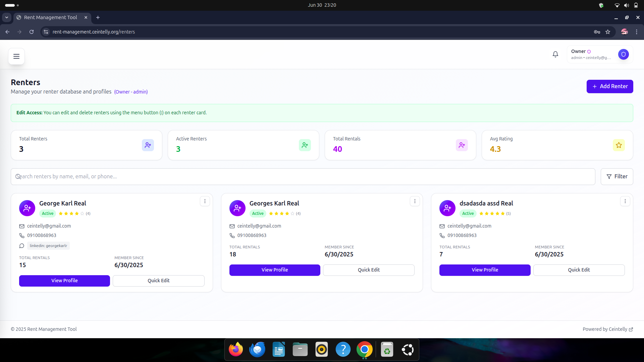Bookmark this page with star icon

[608, 32]
